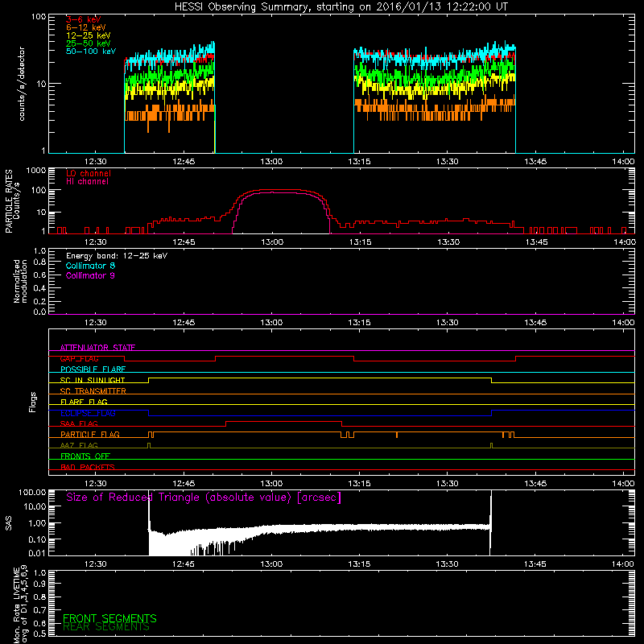Click 'Energy band: 12-25 keV' text

117,256
